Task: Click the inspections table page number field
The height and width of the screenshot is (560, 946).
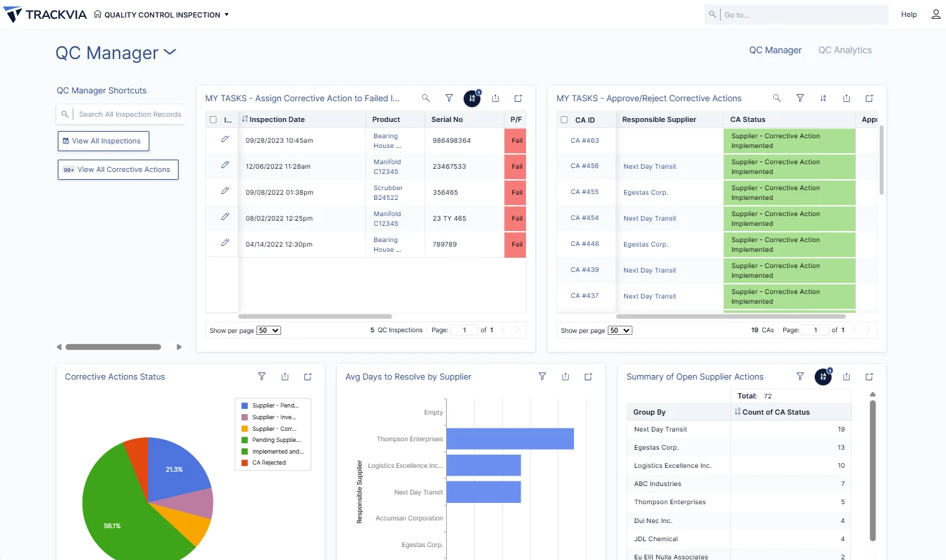Action: [464, 330]
